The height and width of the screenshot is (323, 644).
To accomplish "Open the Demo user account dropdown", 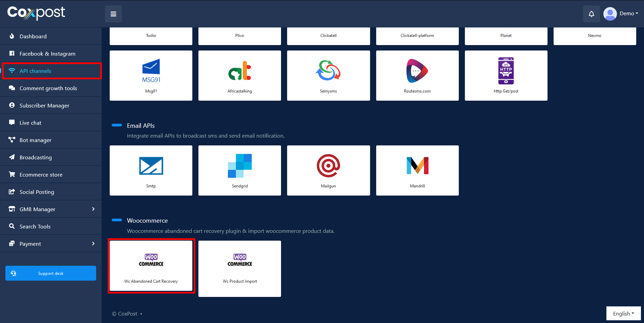I will point(621,14).
